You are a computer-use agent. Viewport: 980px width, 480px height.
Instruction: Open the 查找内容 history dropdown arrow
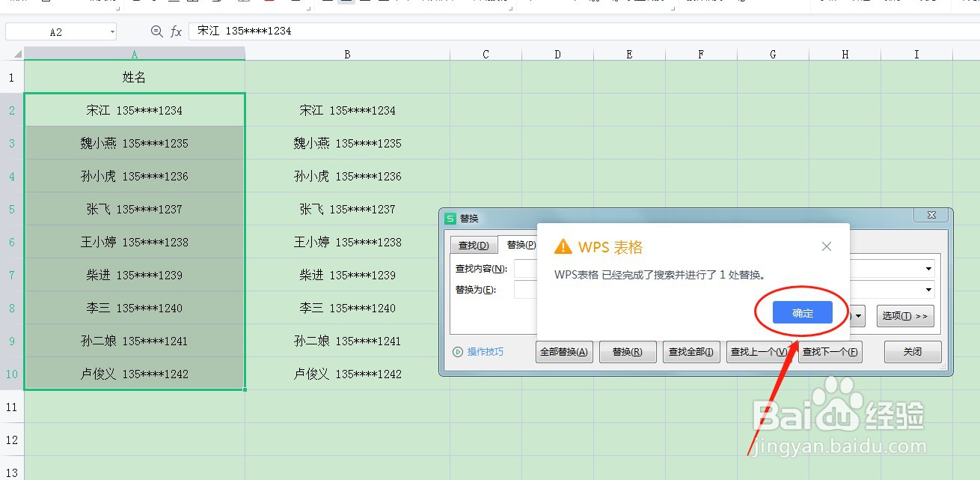click(x=927, y=268)
